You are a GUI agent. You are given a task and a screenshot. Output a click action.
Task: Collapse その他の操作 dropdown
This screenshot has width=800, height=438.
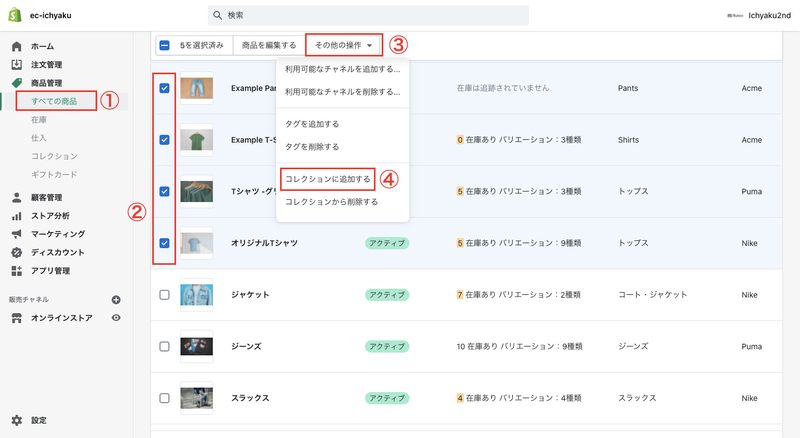click(343, 45)
